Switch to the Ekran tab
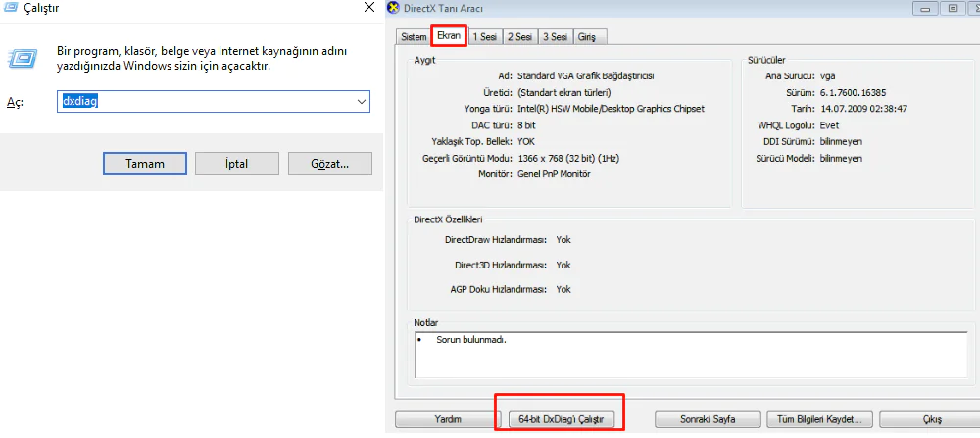 click(x=449, y=36)
